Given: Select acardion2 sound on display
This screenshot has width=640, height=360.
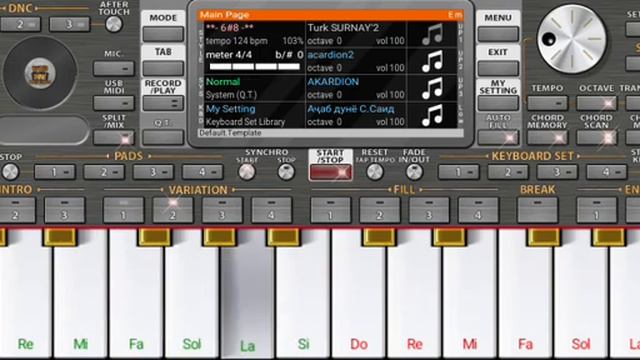Looking at the screenshot, I should pyautogui.click(x=356, y=61).
